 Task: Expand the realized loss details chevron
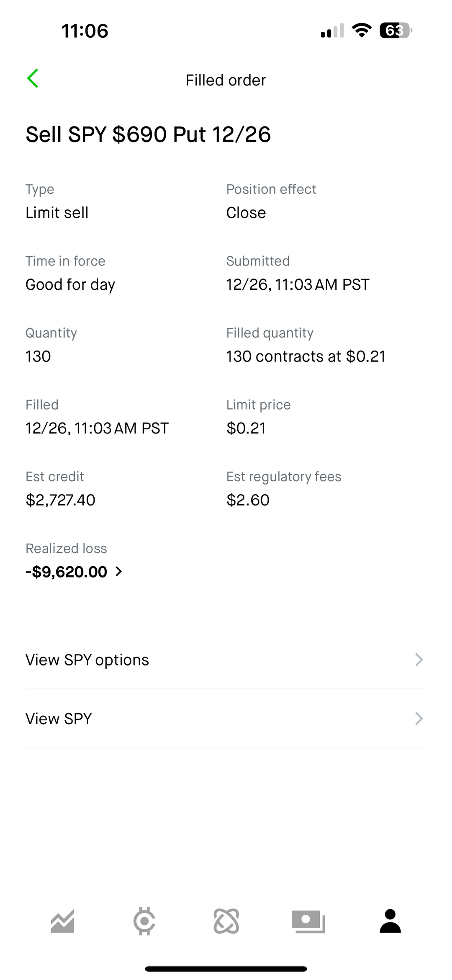pos(119,572)
